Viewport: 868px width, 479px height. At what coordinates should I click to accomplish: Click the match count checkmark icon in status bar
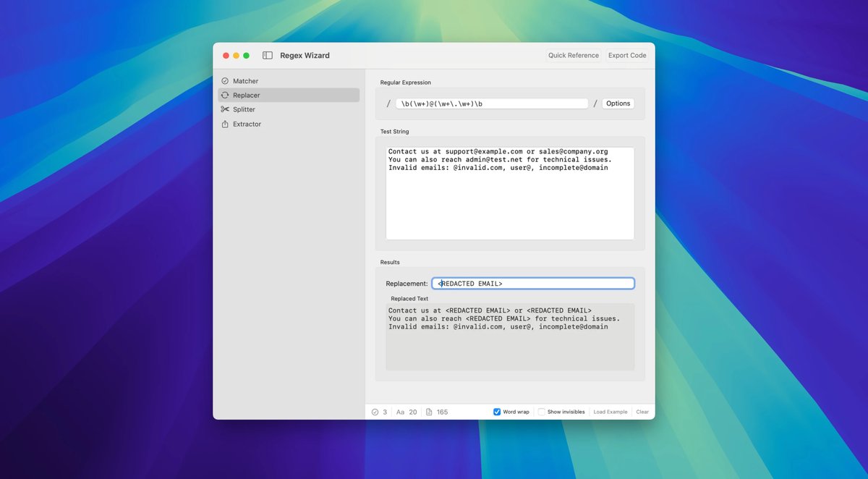374,412
